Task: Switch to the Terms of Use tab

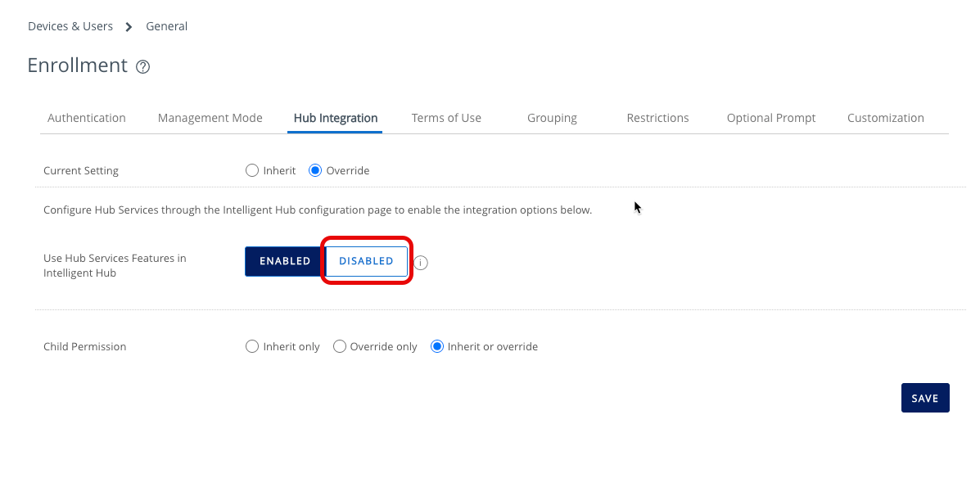Action: point(446,118)
